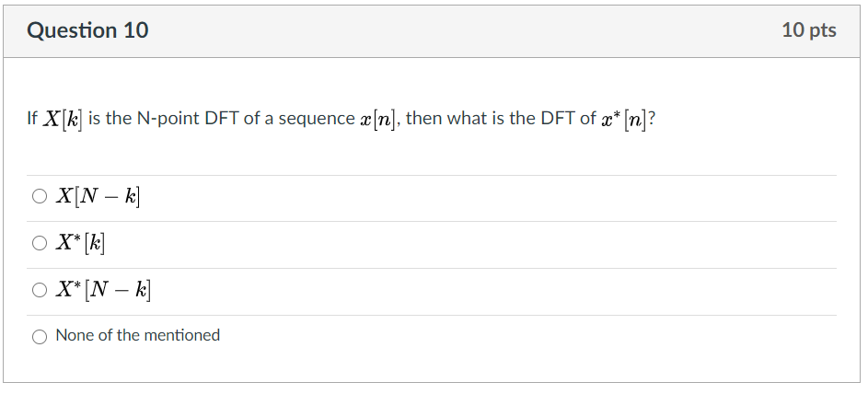Click the X*[N − k] answer label text
Viewport: 868px width, 394px height.
coord(103,290)
